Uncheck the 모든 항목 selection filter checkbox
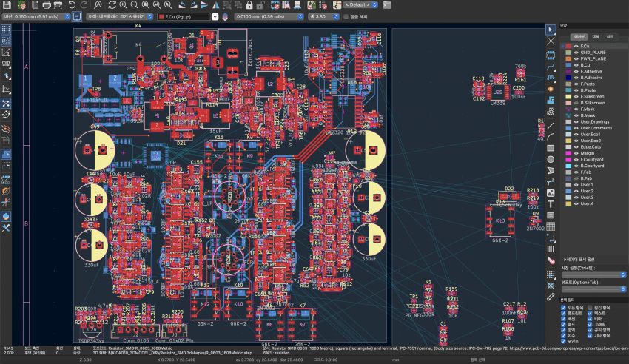629x364 pixels. click(563, 308)
